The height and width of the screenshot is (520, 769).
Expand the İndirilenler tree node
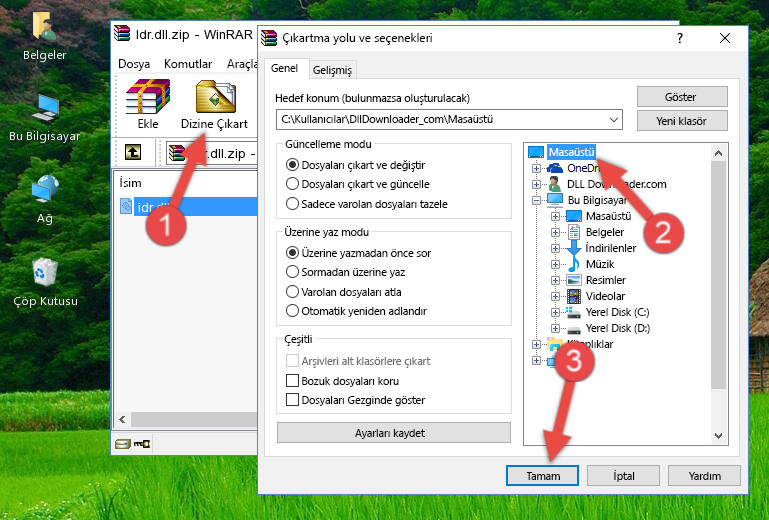coord(555,248)
